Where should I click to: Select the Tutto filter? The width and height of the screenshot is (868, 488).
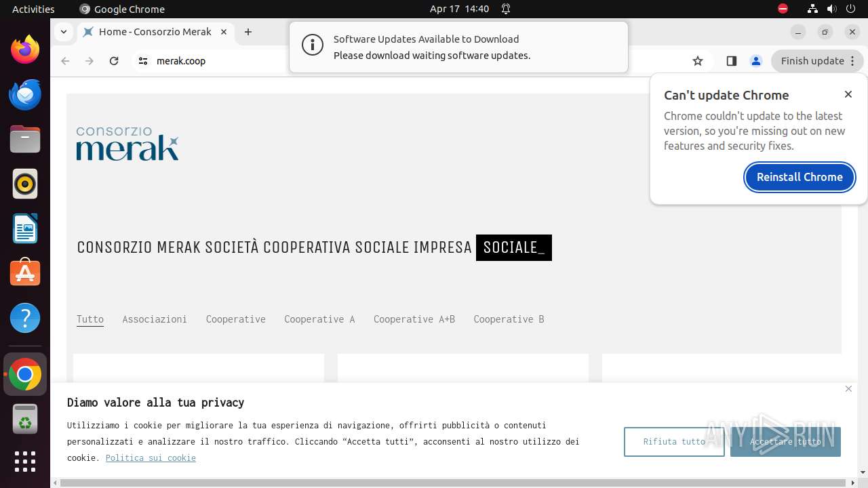pyautogui.click(x=90, y=319)
